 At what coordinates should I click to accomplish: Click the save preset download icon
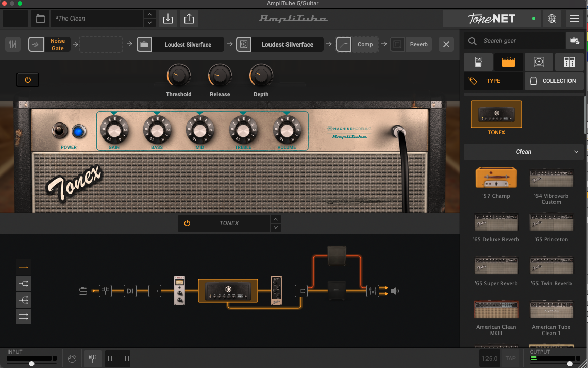[167, 19]
